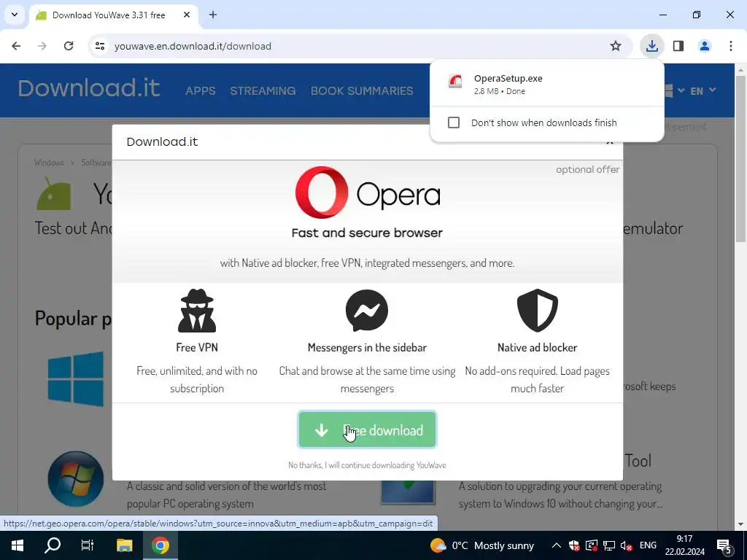Go back to the previous page
The height and width of the screenshot is (560, 747).
coord(16,46)
